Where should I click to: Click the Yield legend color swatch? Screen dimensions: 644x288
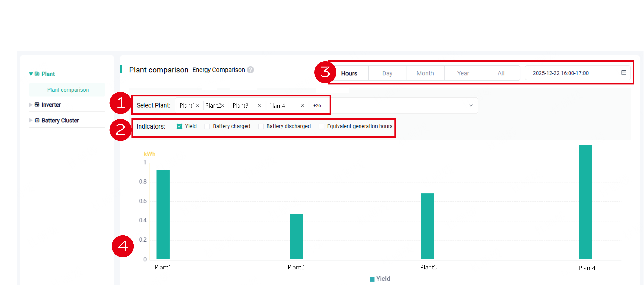[x=372, y=279]
